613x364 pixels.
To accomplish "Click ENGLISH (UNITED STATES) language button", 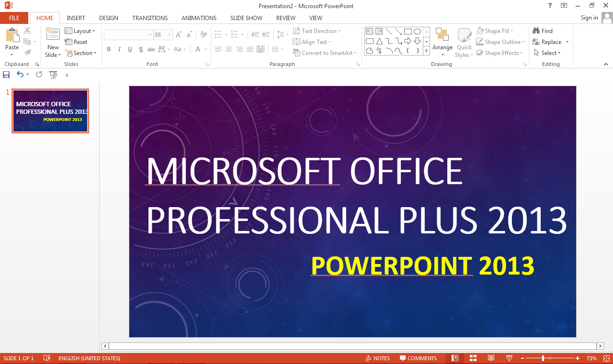I will (89, 358).
